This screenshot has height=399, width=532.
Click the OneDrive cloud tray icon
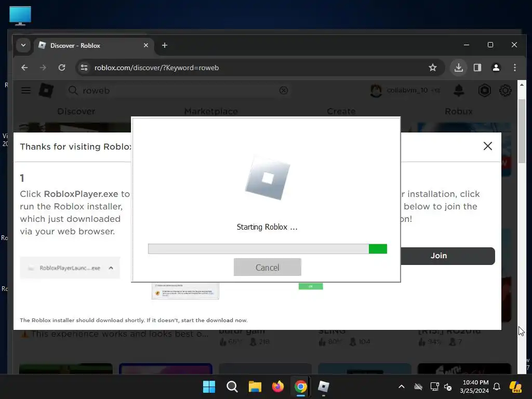pyautogui.click(x=418, y=387)
